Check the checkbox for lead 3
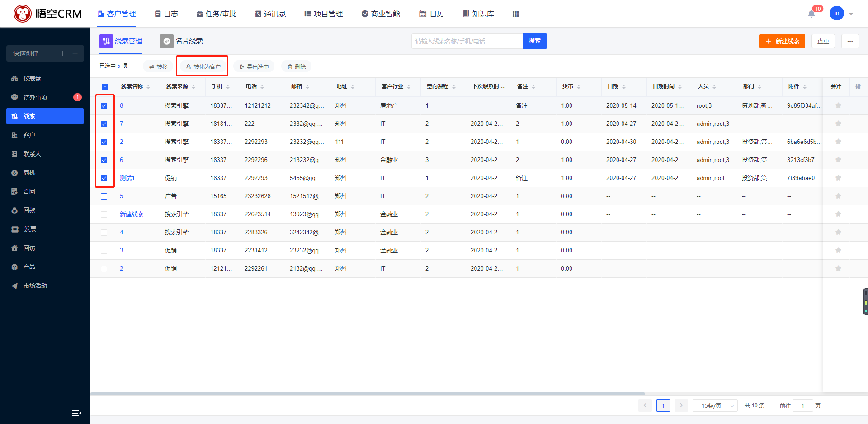868x424 pixels. pyautogui.click(x=104, y=250)
